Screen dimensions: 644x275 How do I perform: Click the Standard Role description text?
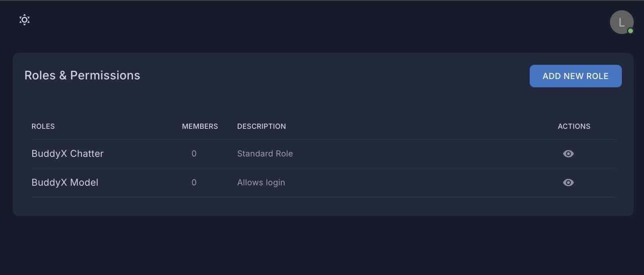tap(265, 154)
